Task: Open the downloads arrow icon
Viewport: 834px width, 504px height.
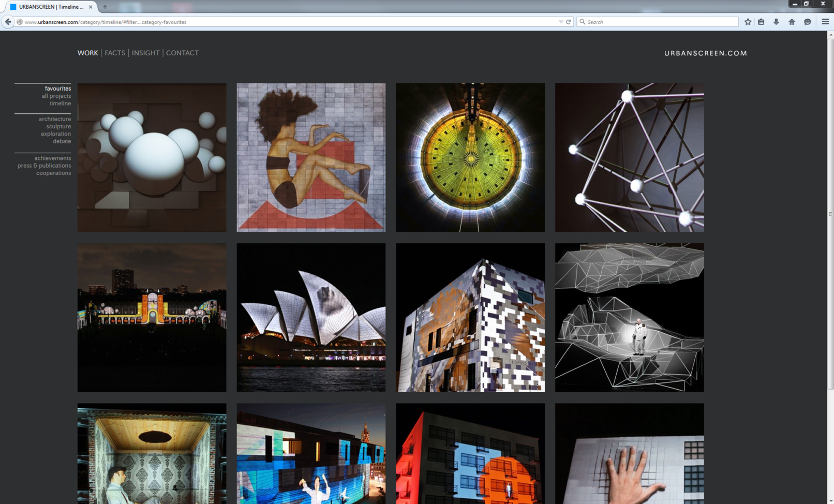Action: pyautogui.click(x=776, y=22)
